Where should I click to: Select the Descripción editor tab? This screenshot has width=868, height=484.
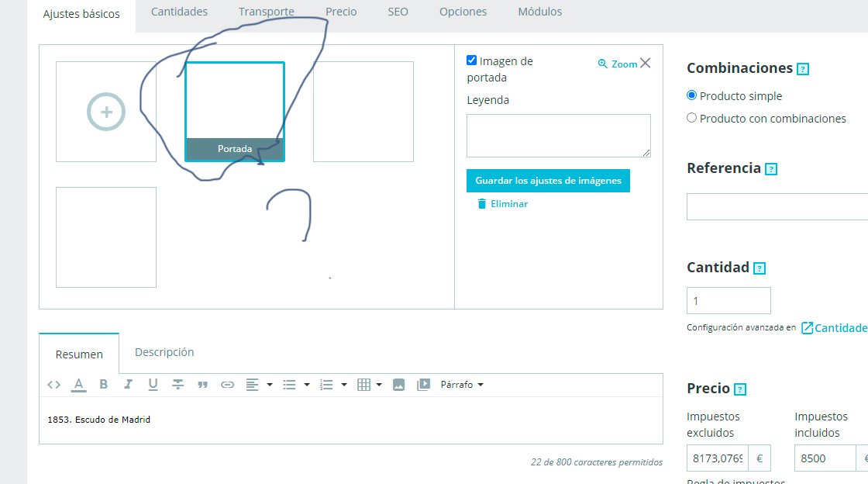pyautogui.click(x=164, y=352)
